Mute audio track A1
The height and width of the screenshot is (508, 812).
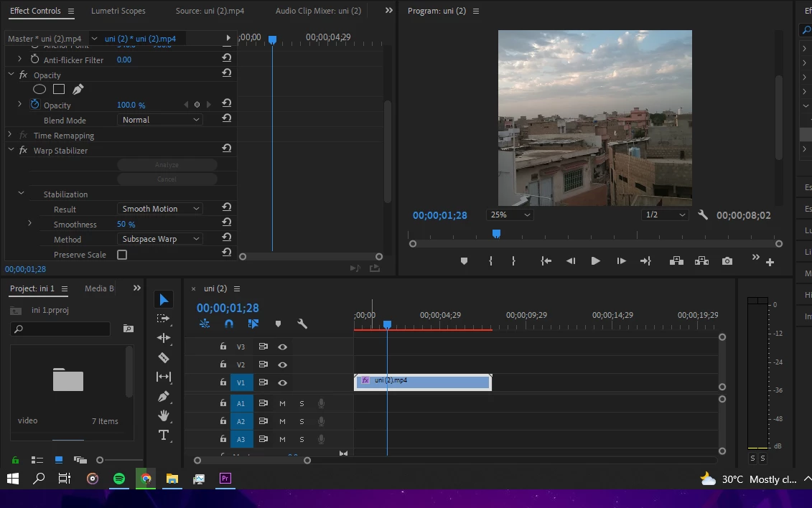point(282,403)
